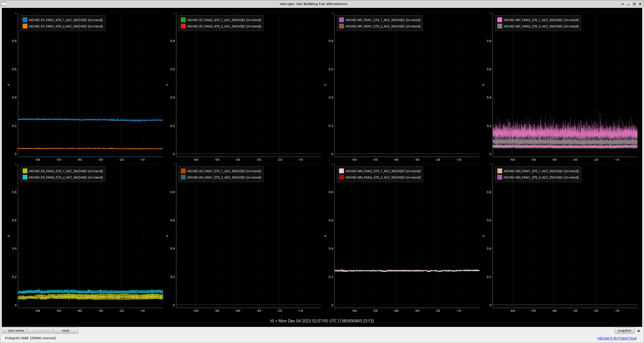Click green swatch for EY_FAN2_470_1 channel
The height and width of the screenshot is (343, 644).
183,20
